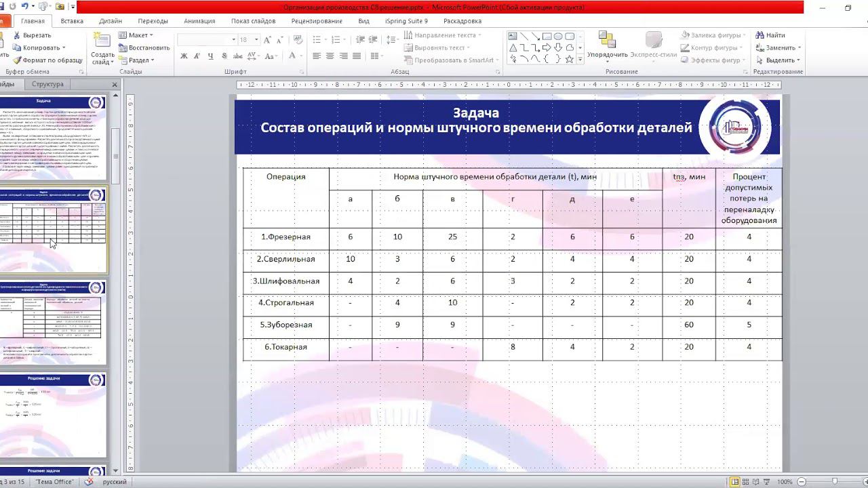Create a new slide (Создать слайд)
The image size is (868, 488).
pos(103,49)
